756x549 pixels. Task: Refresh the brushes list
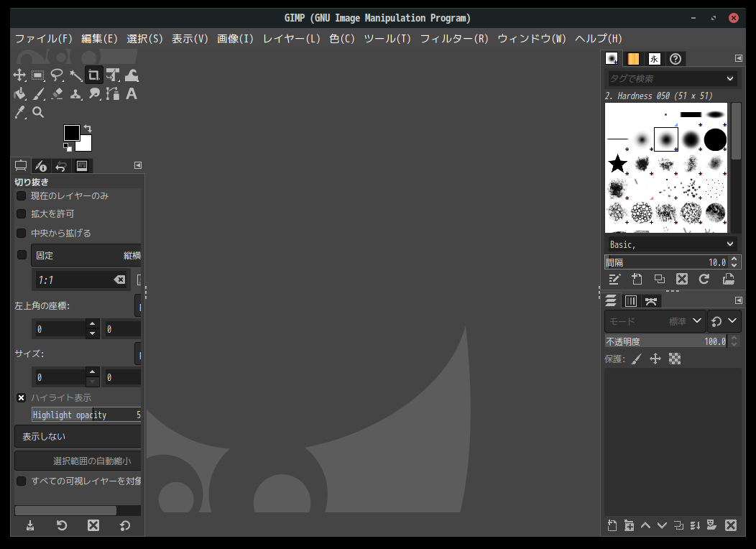click(704, 279)
